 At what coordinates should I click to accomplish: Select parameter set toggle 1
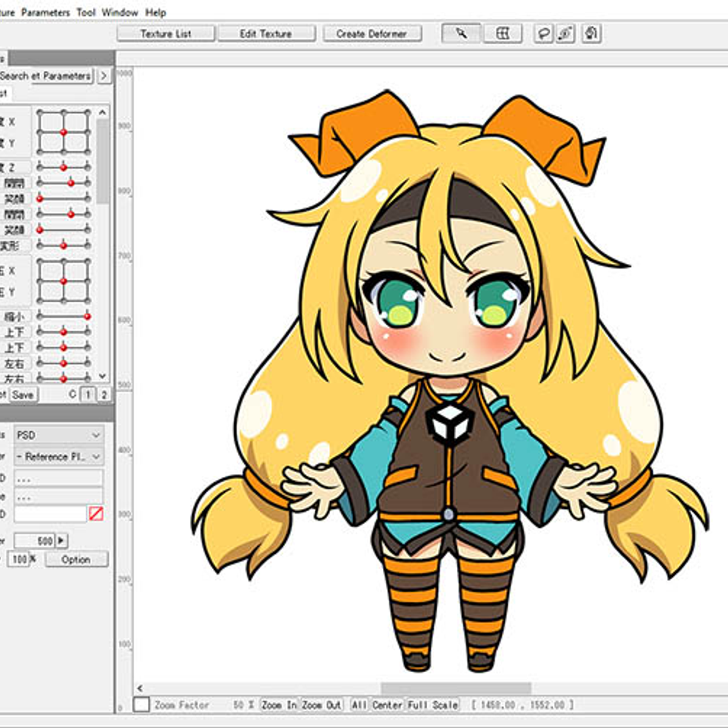(x=88, y=395)
